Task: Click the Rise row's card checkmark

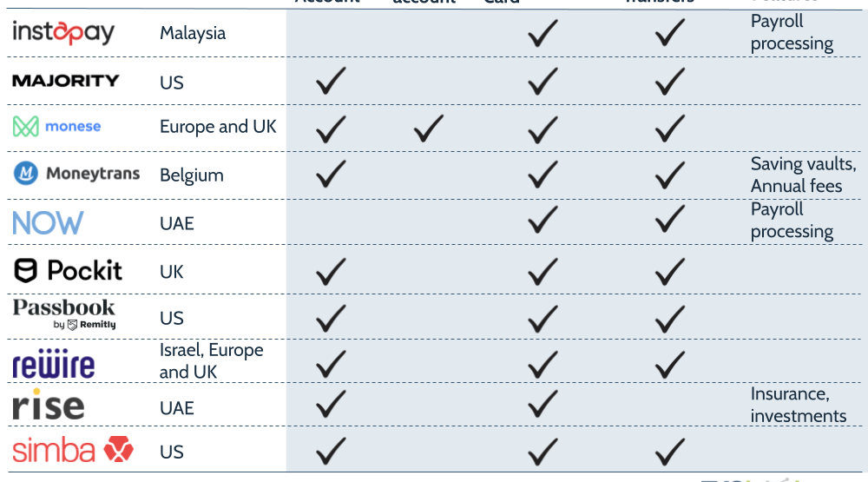Action: [x=542, y=404]
